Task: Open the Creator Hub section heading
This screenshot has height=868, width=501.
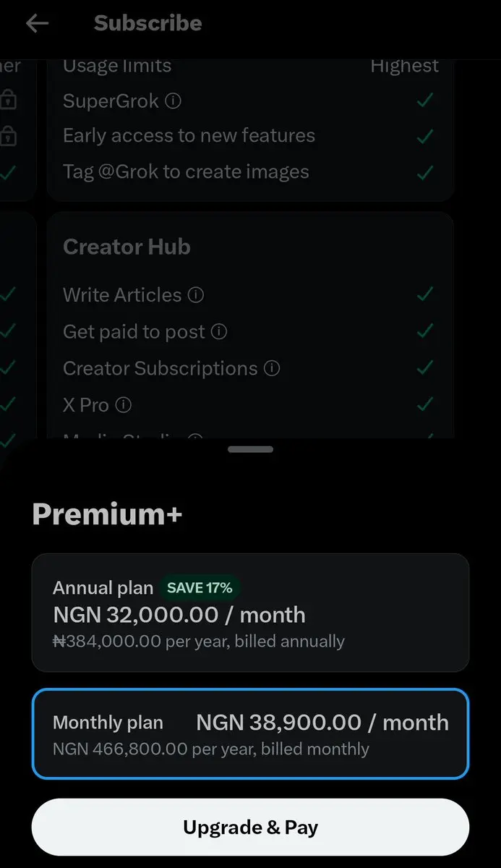Action: pos(127,247)
